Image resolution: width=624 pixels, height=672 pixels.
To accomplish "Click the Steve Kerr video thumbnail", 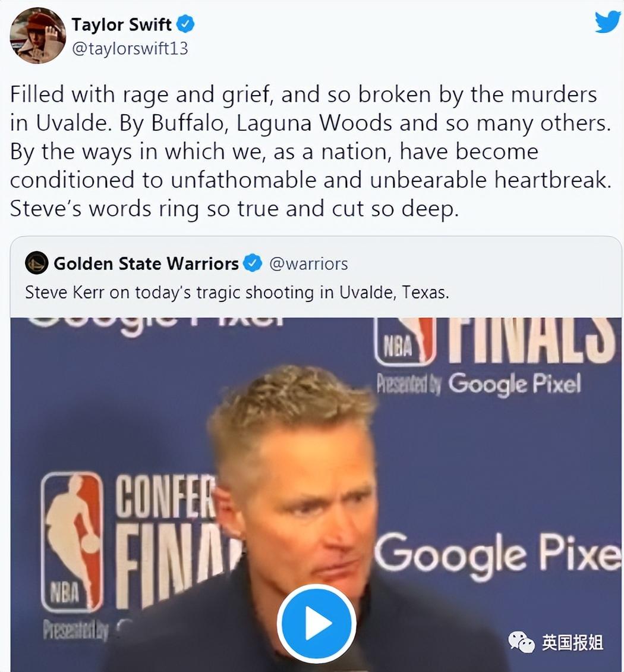I will point(316,495).
